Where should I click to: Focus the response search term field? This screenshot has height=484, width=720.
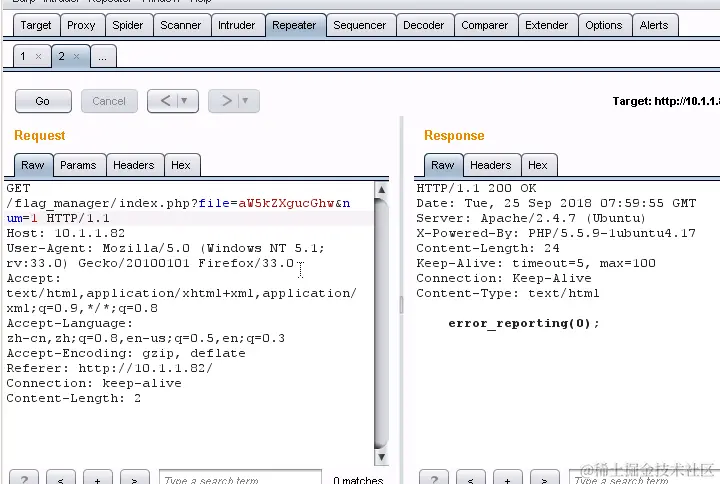(644, 478)
